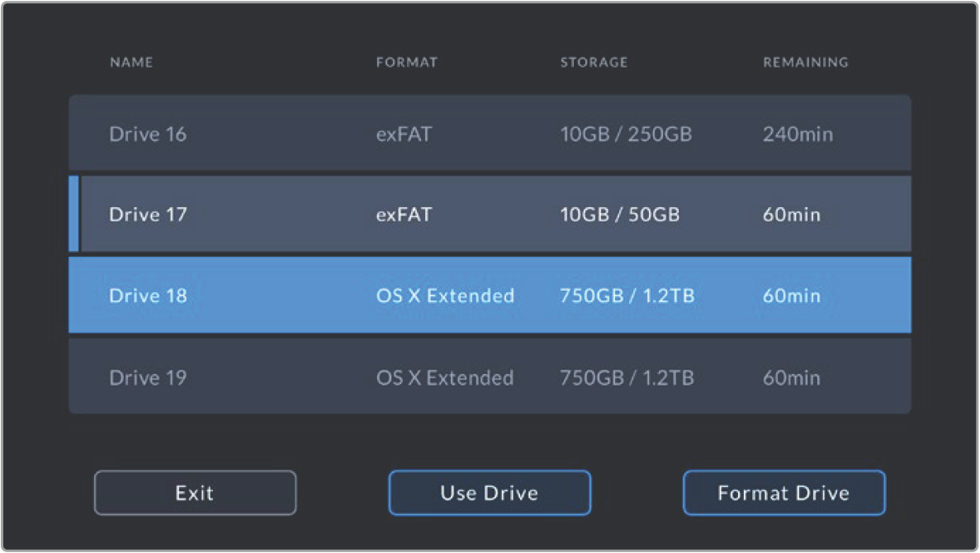Image resolution: width=980 pixels, height=553 pixels.
Task: Click the FORMAT column header
Action: [x=406, y=63]
